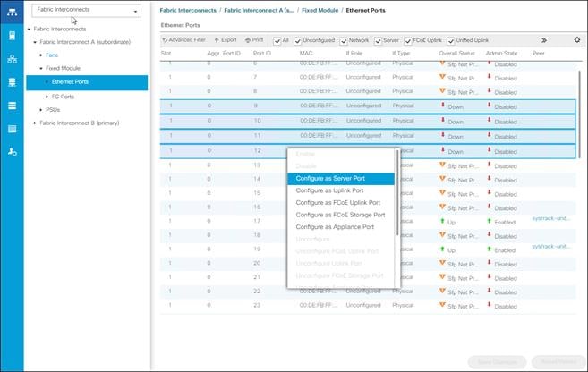Open the Equipment icon in the sidebar
This screenshot has width=588, height=372.
pyautogui.click(x=12, y=12)
